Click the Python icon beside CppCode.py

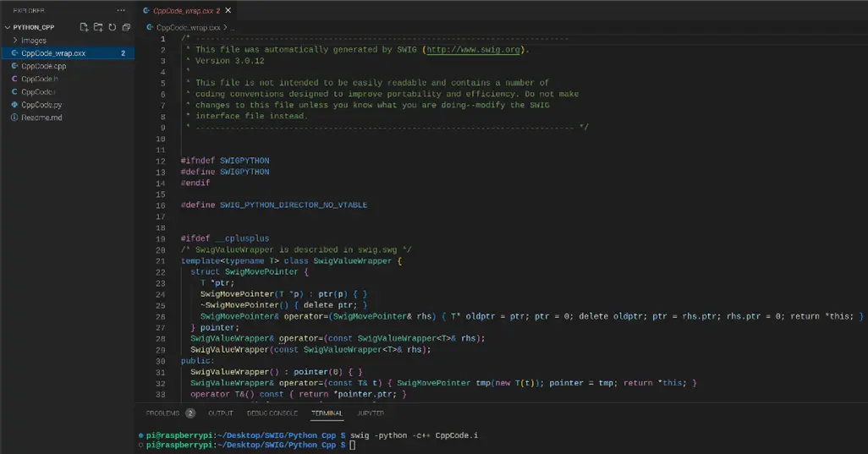[15, 105]
